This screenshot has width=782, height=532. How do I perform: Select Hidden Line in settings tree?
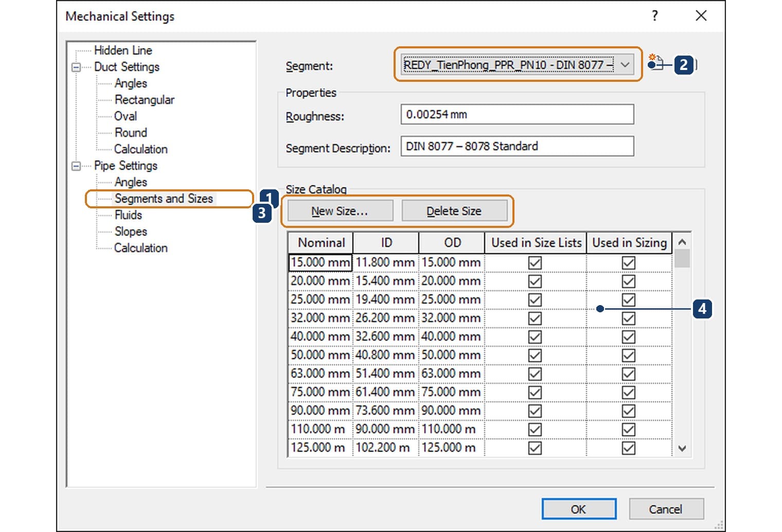(x=123, y=50)
